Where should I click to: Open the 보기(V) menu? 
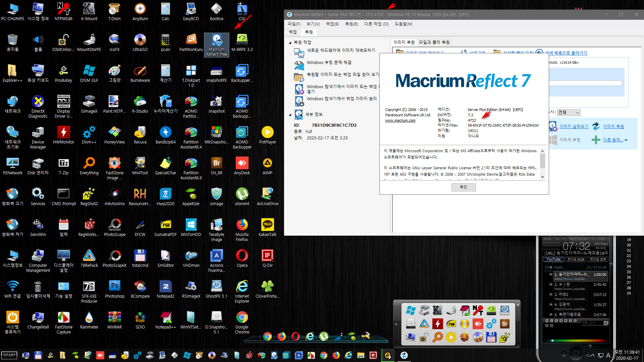click(x=313, y=24)
